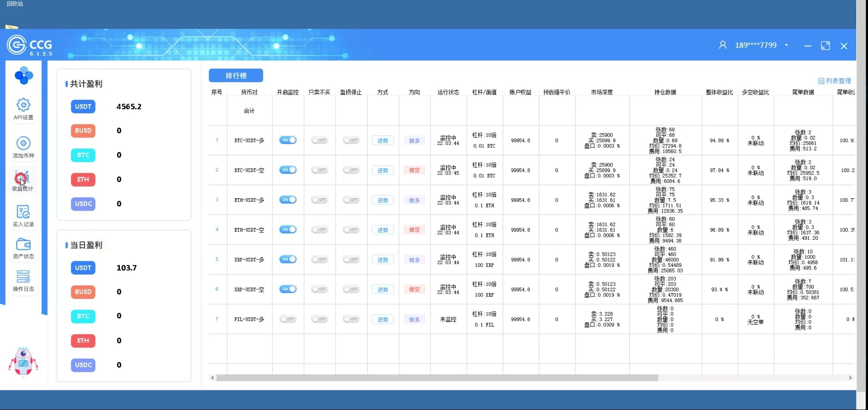Viewport: 868px width, 410px height.
Task: Click 逆势 mode selector for BTC-USDT-空
Action: click(383, 170)
